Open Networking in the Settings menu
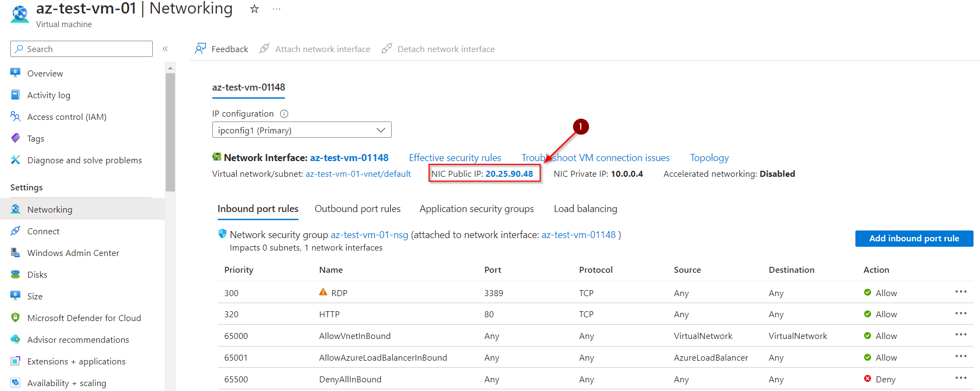Image resolution: width=980 pixels, height=391 pixels. pyautogui.click(x=82, y=209)
